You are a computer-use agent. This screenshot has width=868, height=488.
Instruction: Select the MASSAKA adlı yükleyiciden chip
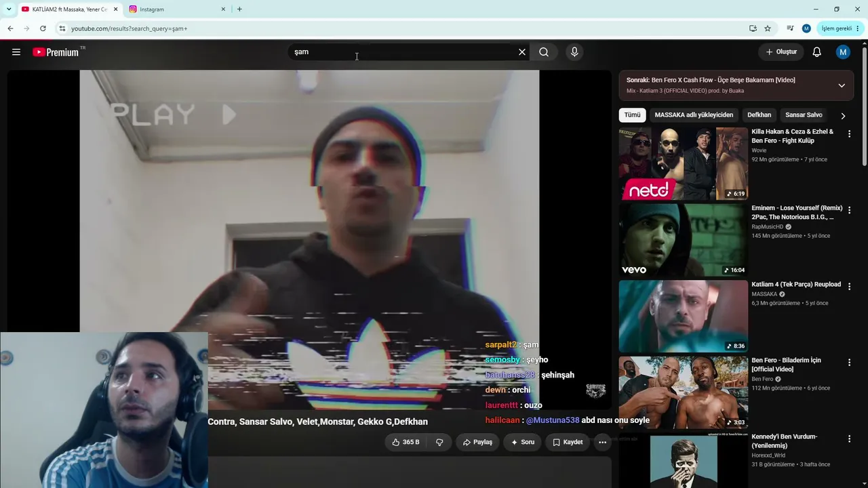coord(694,115)
